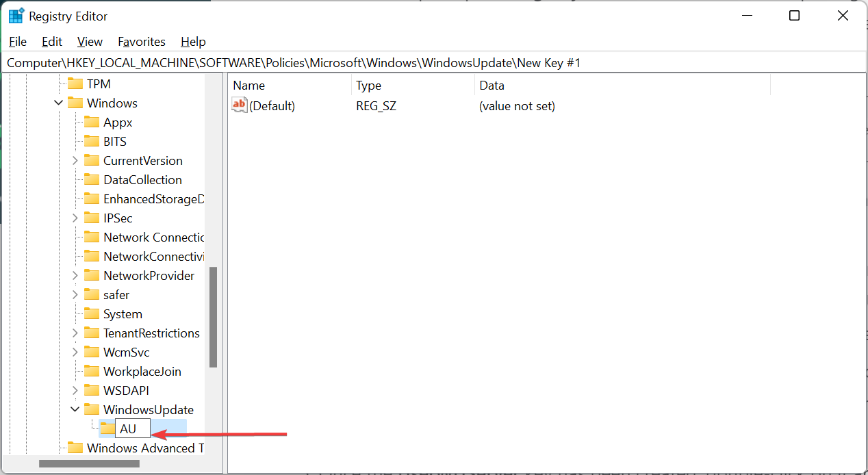Click the BITS folder icon
The width and height of the screenshot is (868, 475).
tap(92, 142)
